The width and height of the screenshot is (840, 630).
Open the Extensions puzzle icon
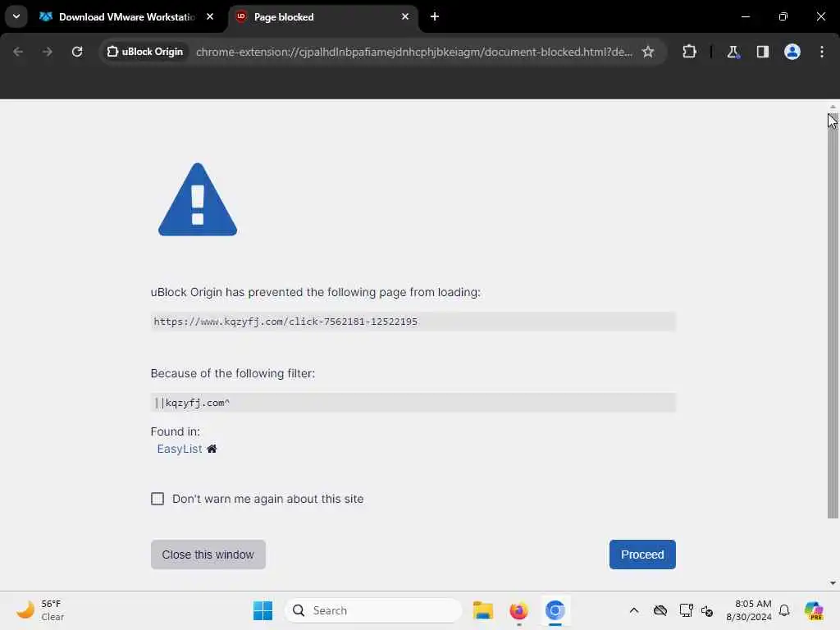point(689,52)
